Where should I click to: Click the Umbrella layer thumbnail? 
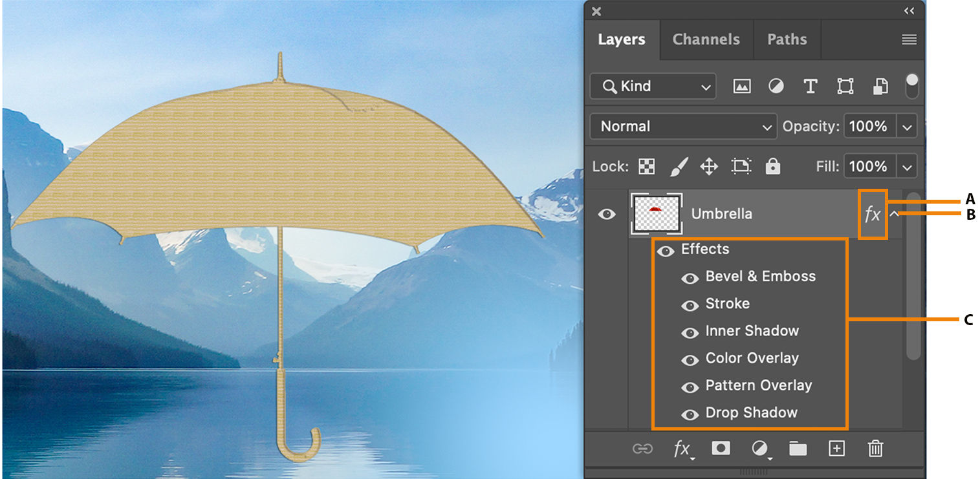tap(657, 213)
